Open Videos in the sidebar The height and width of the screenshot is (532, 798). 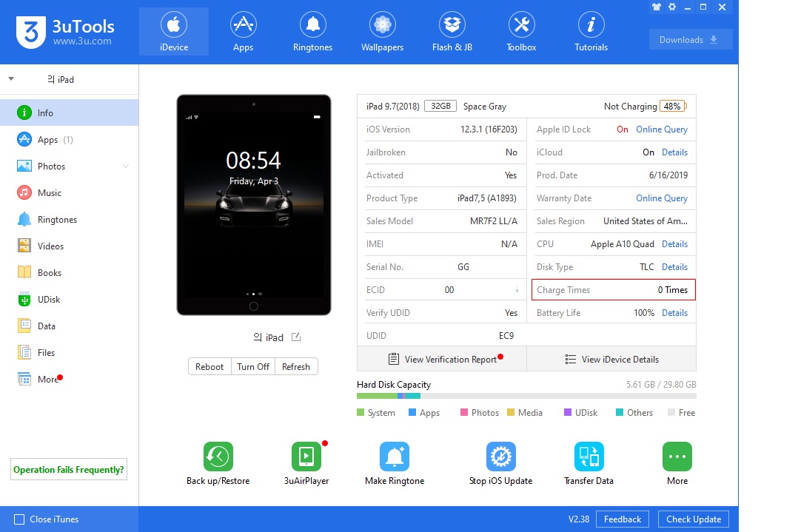(x=70, y=246)
